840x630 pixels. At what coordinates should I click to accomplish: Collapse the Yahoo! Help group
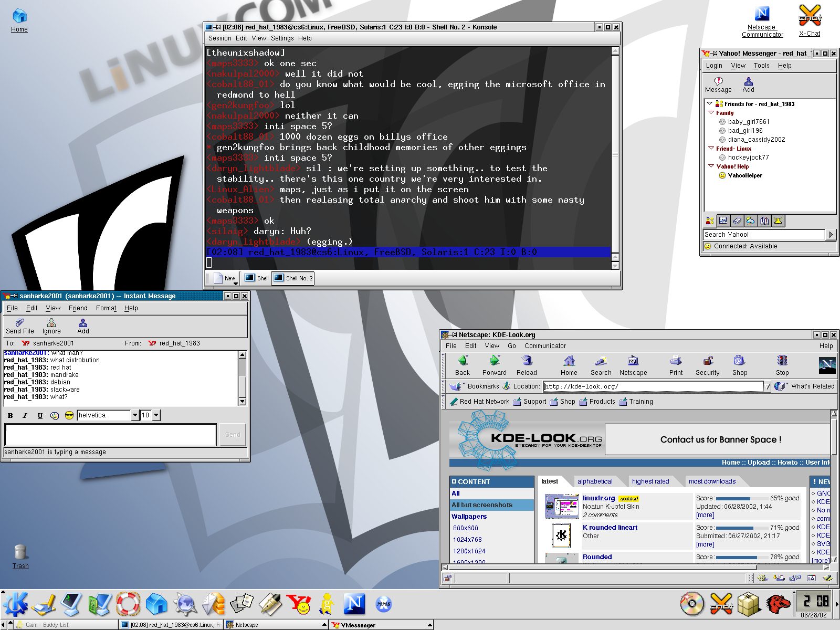pyautogui.click(x=711, y=166)
